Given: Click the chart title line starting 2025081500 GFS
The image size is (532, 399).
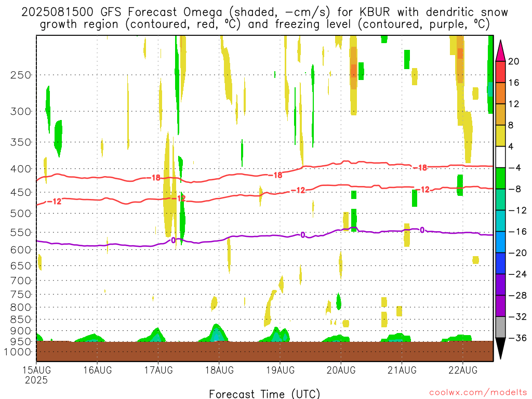Looking at the screenshot, I should pyautogui.click(x=264, y=12).
